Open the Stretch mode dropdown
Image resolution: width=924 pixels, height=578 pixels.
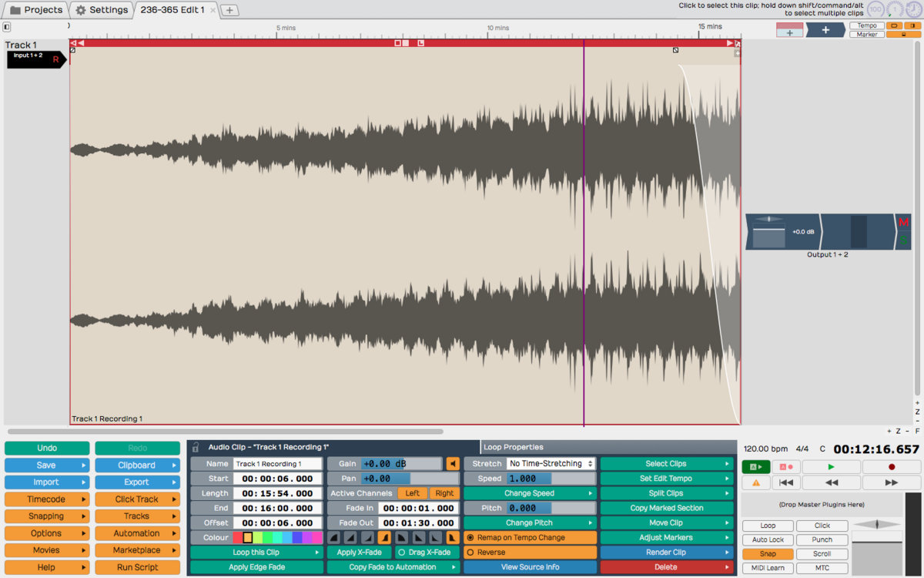coord(551,464)
